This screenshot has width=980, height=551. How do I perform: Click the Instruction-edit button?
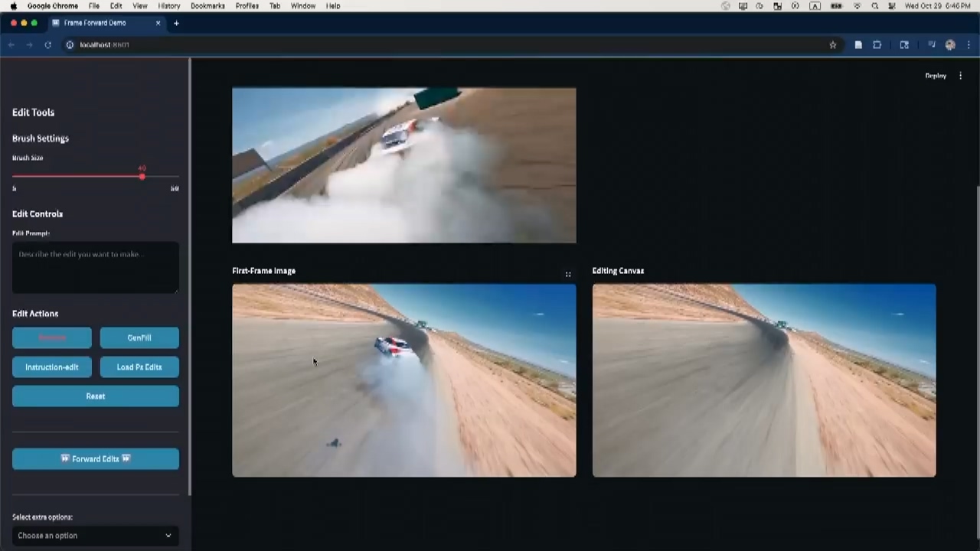(52, 367)
